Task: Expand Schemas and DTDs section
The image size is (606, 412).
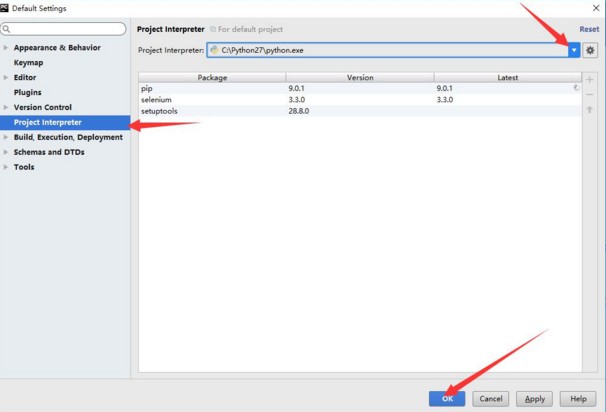Action: point(5,152)
